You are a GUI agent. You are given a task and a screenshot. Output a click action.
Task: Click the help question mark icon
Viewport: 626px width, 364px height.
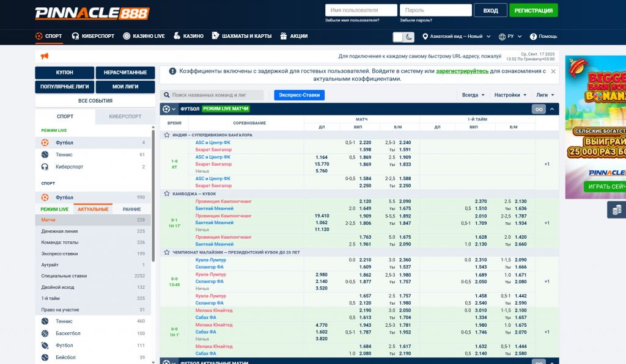click(533, 37)
